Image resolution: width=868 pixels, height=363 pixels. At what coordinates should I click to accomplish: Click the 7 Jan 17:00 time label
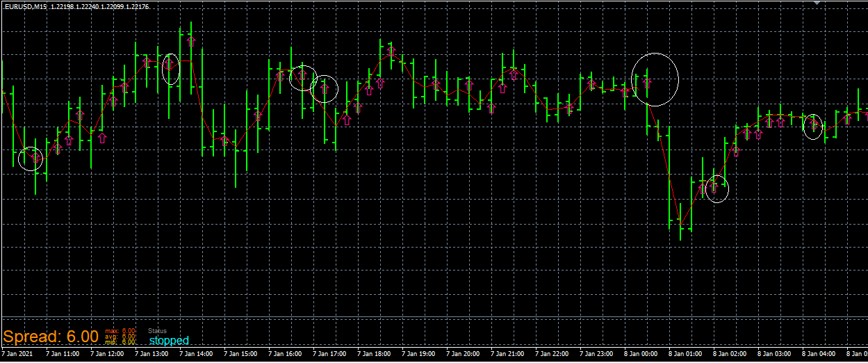click(x=329, y=354)
